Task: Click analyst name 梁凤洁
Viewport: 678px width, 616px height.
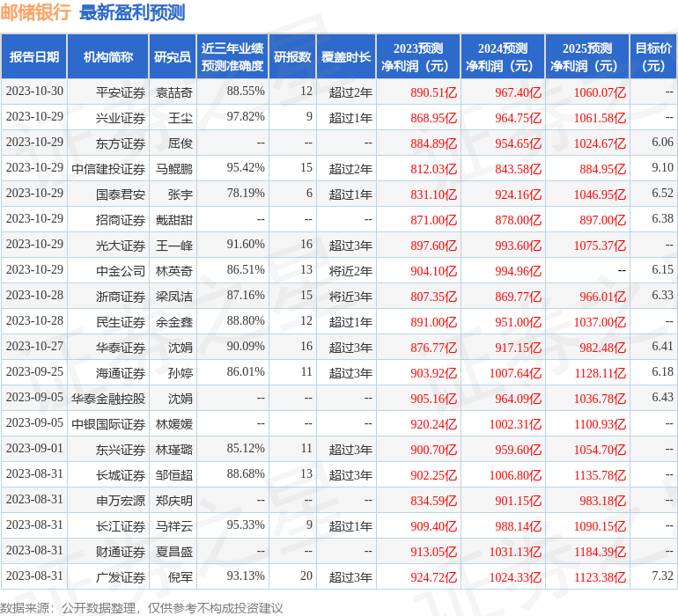Action: point(173,296)
